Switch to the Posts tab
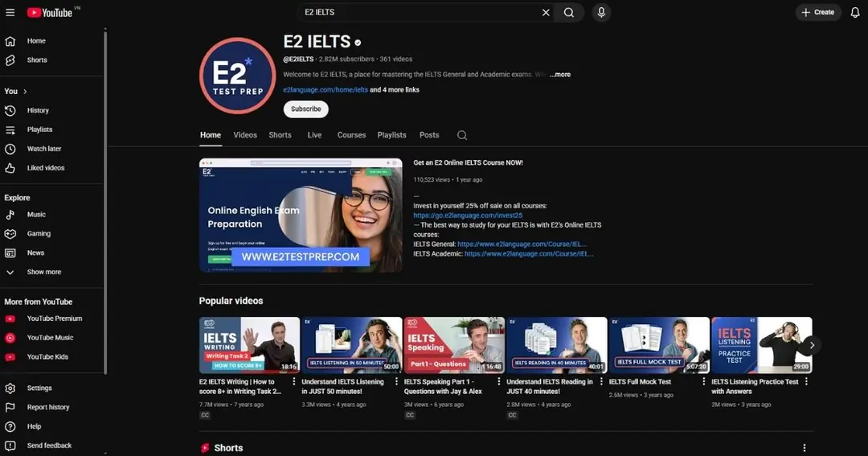The image size is (868, 456). pyautogui.click(x=429, y=135)
